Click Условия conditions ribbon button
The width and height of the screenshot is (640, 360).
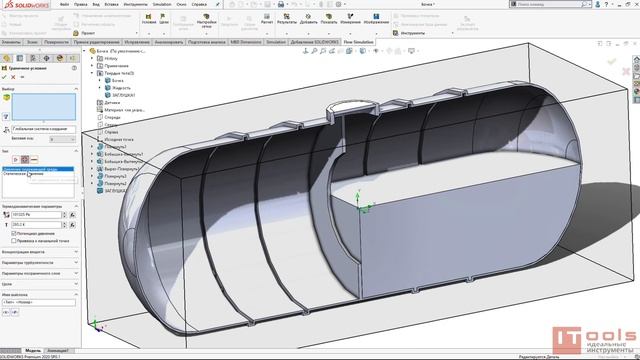[x=149, y=19]
